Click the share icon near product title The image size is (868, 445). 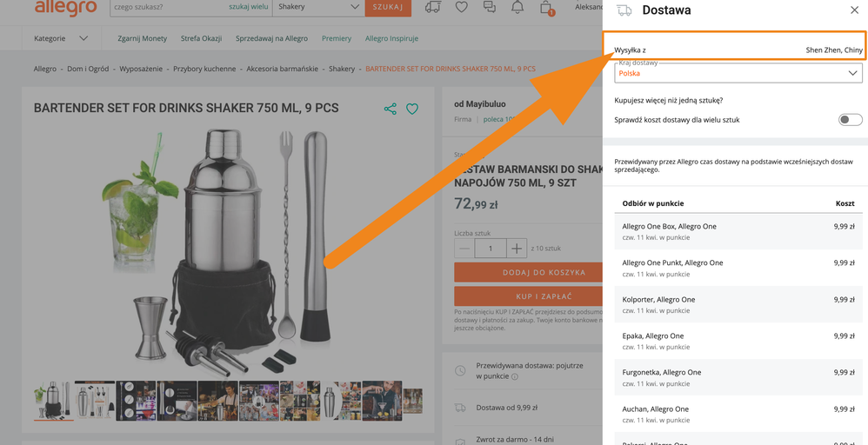[390, 109]
